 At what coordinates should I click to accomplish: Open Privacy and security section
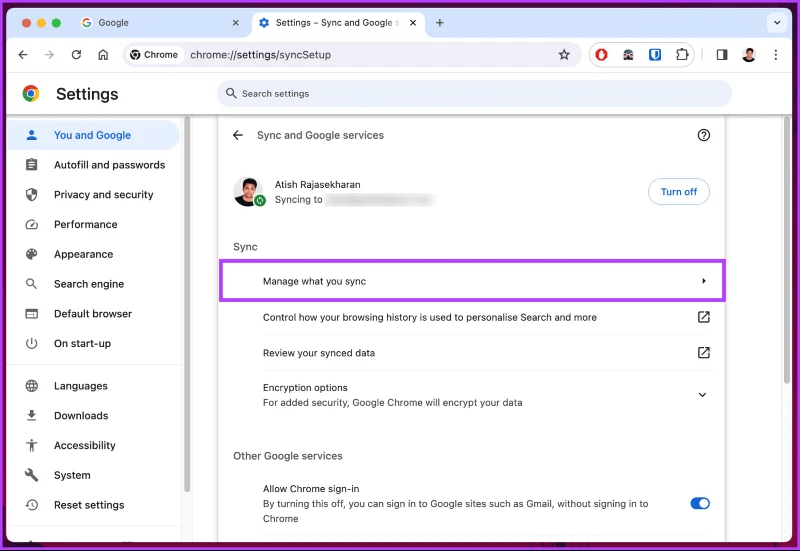(x=93, y=194)
